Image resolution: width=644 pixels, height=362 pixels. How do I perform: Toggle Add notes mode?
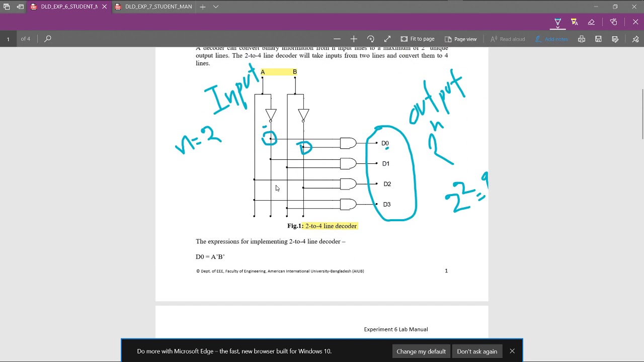(551, 39)
